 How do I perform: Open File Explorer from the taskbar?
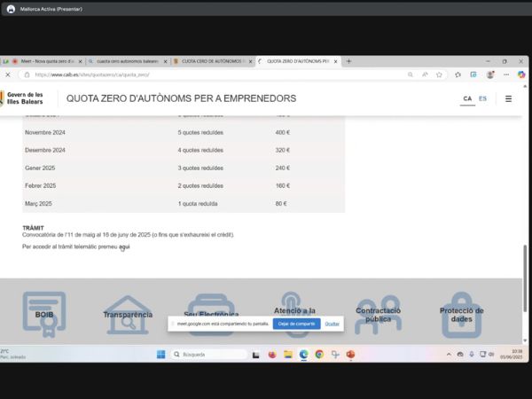click(x=287, y=354)
